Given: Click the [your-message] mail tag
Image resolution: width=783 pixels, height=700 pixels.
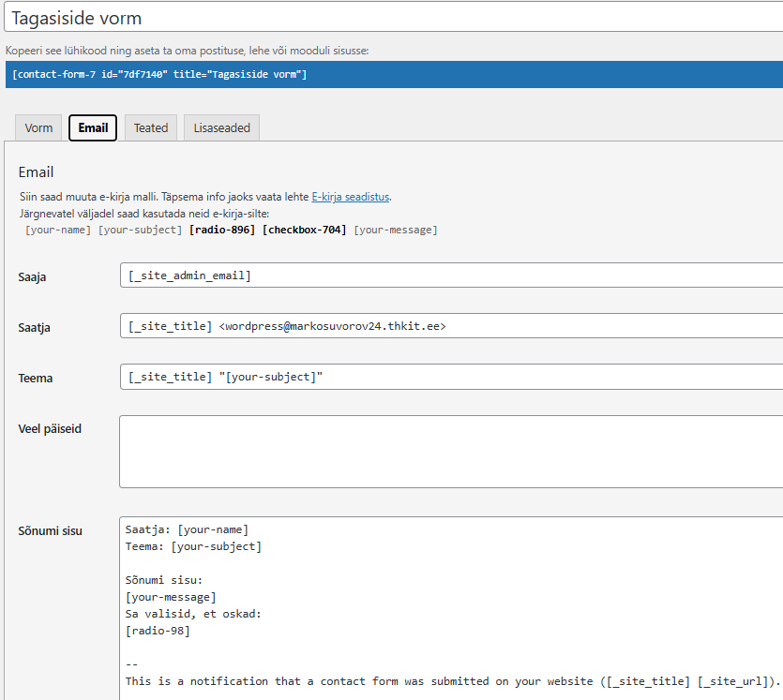Looking at the screenshot, I should [x=395, y=230].
